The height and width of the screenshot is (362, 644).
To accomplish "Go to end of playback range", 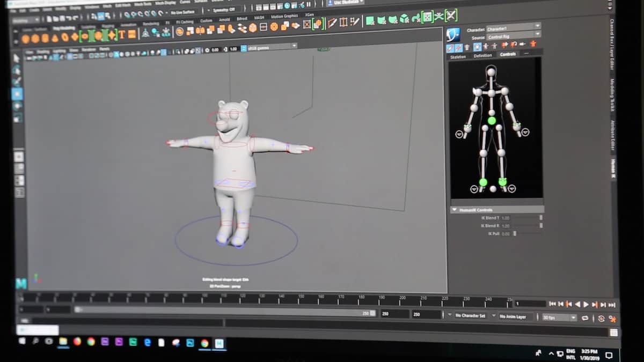I will point(611,305).
